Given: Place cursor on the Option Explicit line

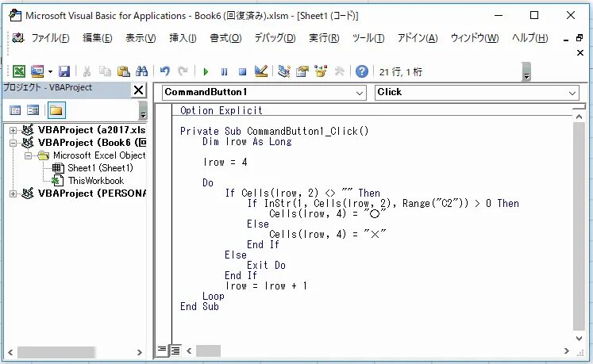Looking at the screenshot, I should click(x=221, y=110).
